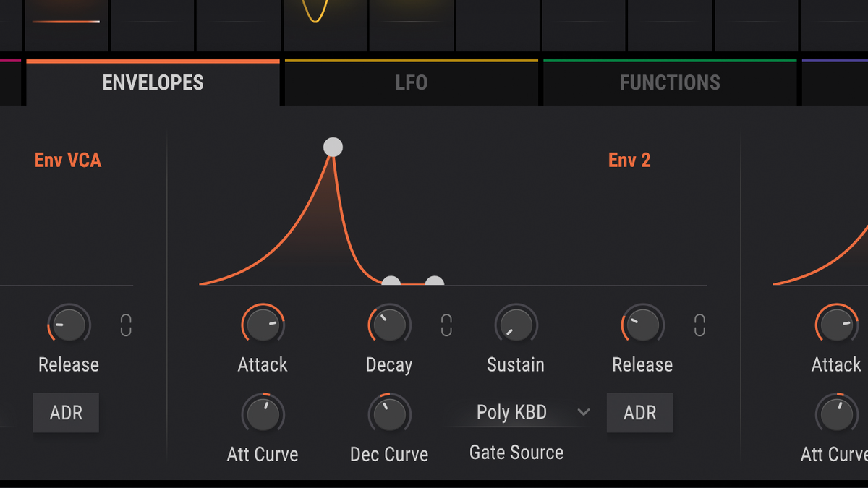Toggle the link icon beside the Env 2 Release knob
Viewport: 868px width, 488px height.
coord(699,325)
